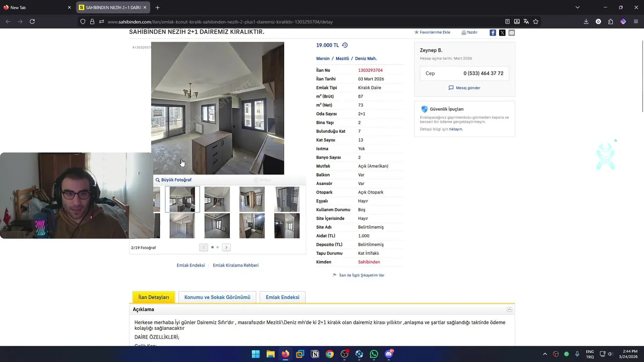Click the Sahibinden value next to Kimden
Viewport: 644px width, 362px height.
[x=369, y=262]
